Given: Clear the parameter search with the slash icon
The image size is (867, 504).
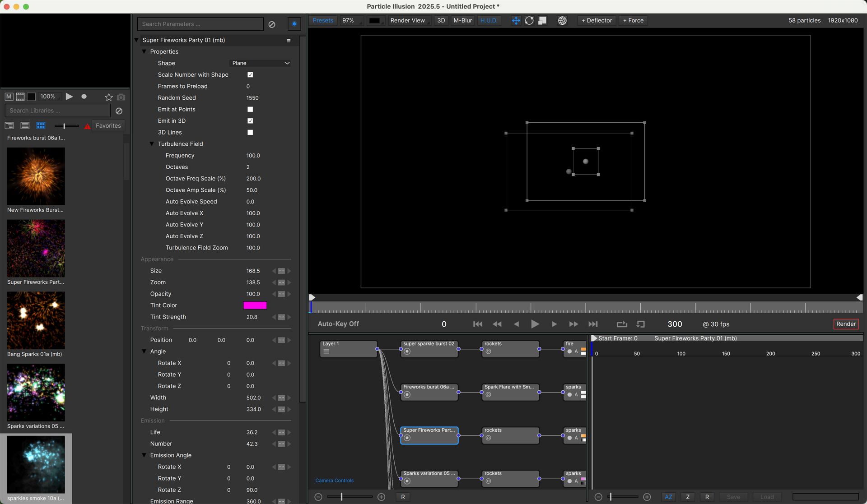Looking at the screenshot, I should coord(272,24).
